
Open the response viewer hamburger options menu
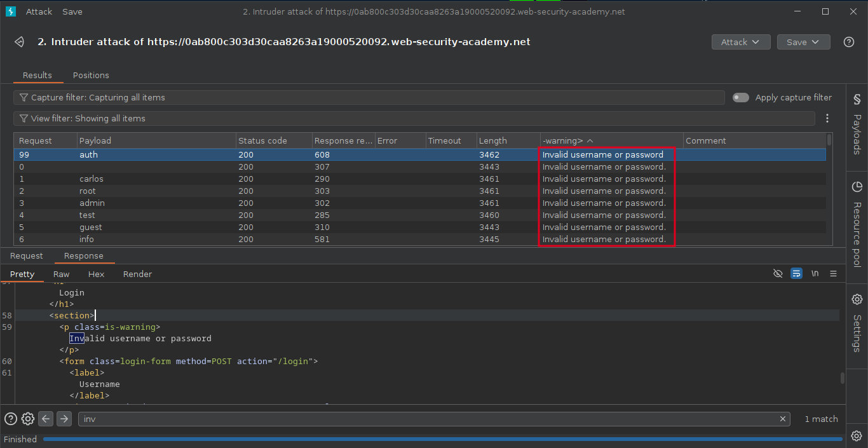coord(833,274)
